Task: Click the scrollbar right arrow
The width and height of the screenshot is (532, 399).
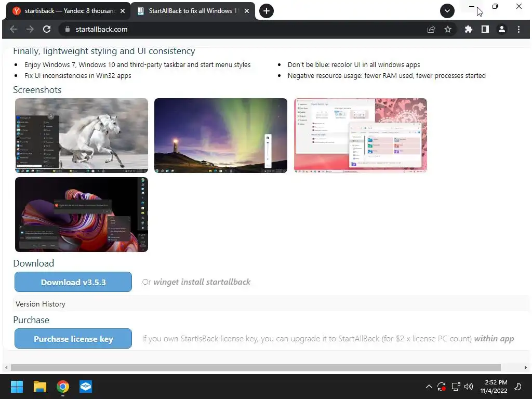Action: 526,367
